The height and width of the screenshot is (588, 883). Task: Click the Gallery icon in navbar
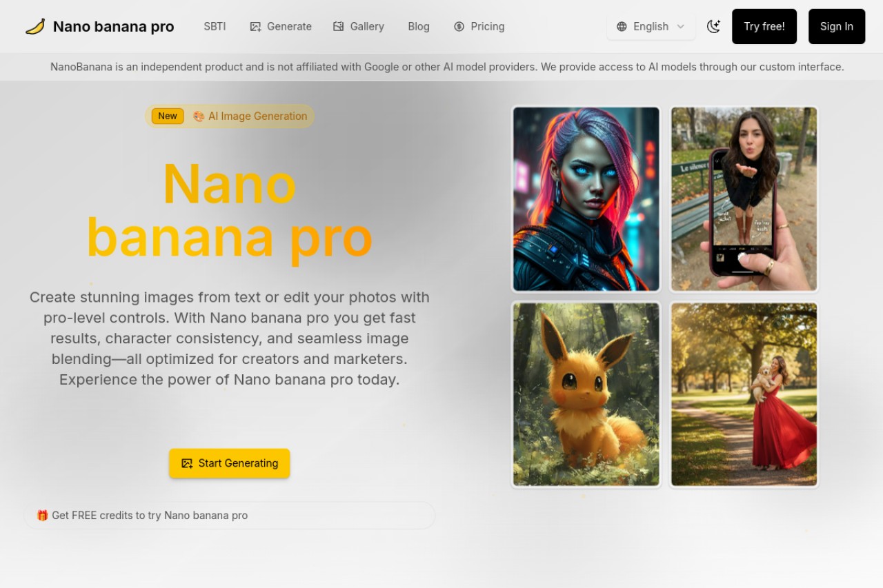click(x=338, y=26)
